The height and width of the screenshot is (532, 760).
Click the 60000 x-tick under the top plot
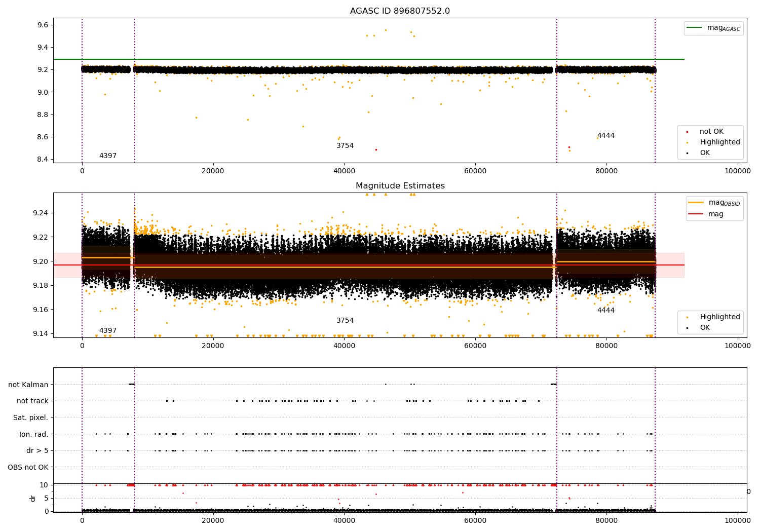coord(475,171)
